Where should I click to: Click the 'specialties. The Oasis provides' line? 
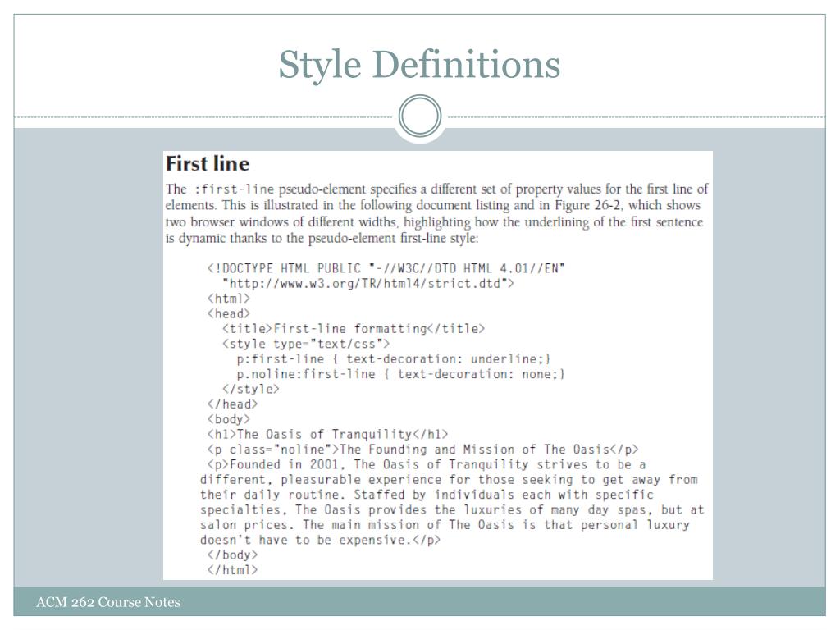pyautogui.click(x=452, y=509)
